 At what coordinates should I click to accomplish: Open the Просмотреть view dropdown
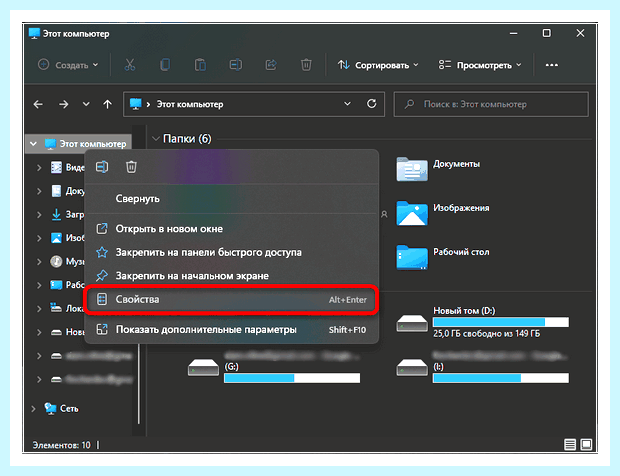(480, 65)
